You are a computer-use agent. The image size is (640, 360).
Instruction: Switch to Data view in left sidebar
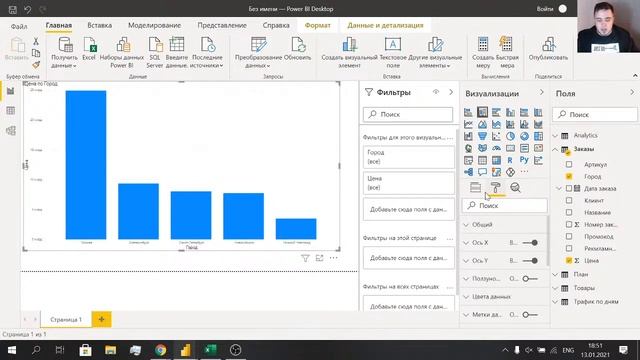point(11,111)
